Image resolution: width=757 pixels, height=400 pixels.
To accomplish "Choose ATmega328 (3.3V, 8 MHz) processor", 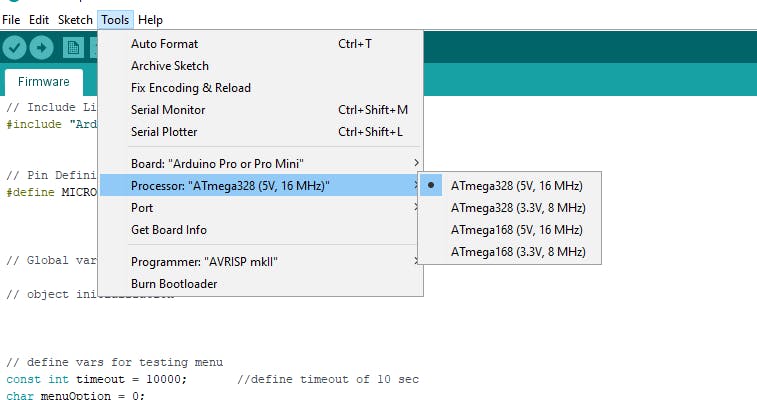I will pyautogui.click(x=517, y=208).
